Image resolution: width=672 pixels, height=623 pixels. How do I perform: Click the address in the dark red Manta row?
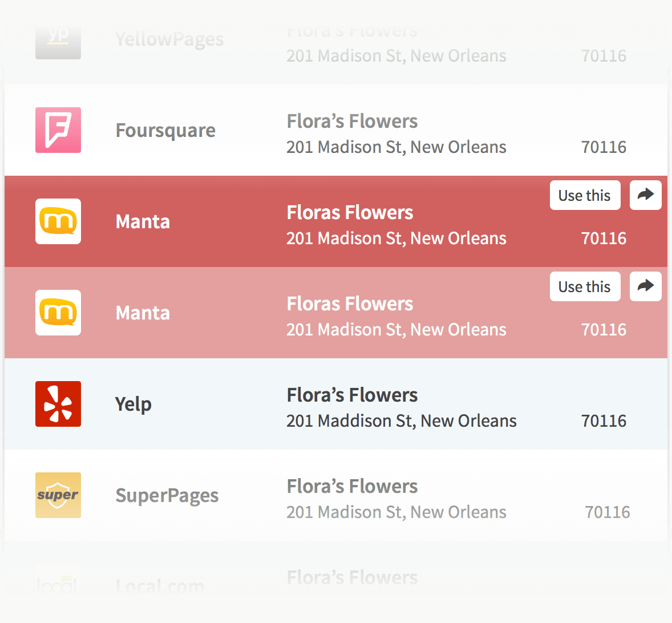(396, 238)
